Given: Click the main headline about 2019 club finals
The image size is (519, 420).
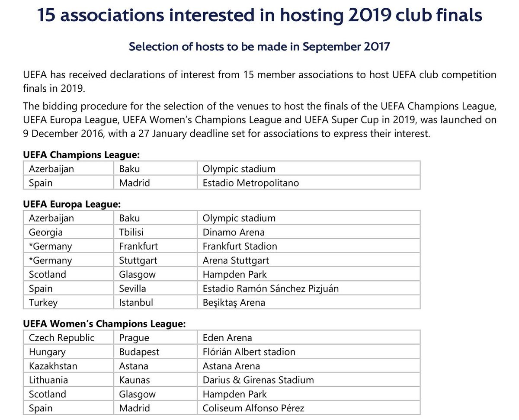Looking at the screenshot, I should point(259,16).
